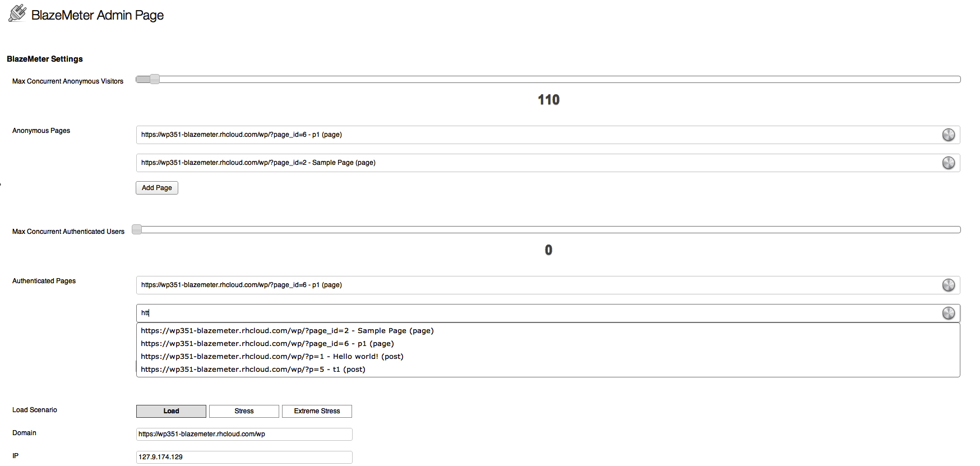Select the Stress scenario
The height and width of the screenshot is (466, 980).
[244, 411]
